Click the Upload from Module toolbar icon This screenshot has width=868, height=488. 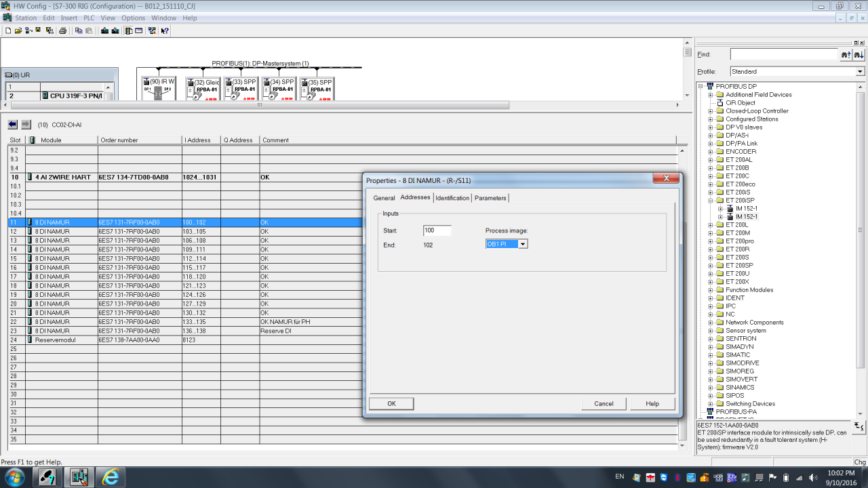pos(116,30)
